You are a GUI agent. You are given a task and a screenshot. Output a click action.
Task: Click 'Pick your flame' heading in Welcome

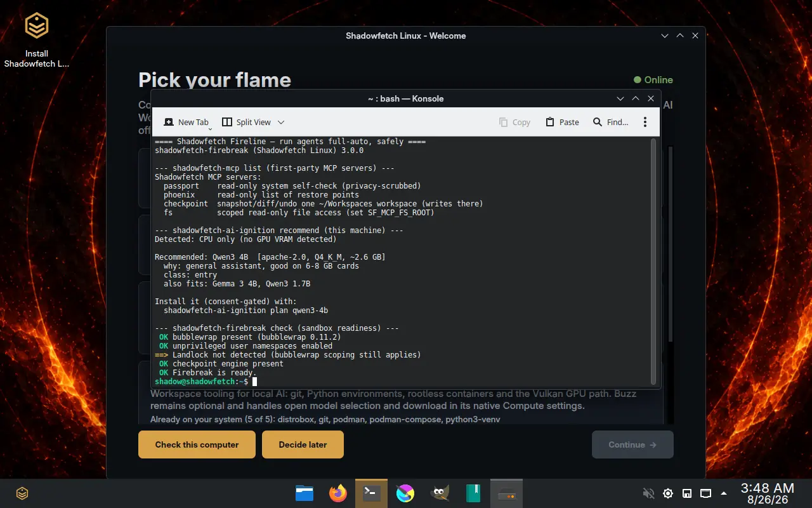pyautogui.click(x=214, y=80)
